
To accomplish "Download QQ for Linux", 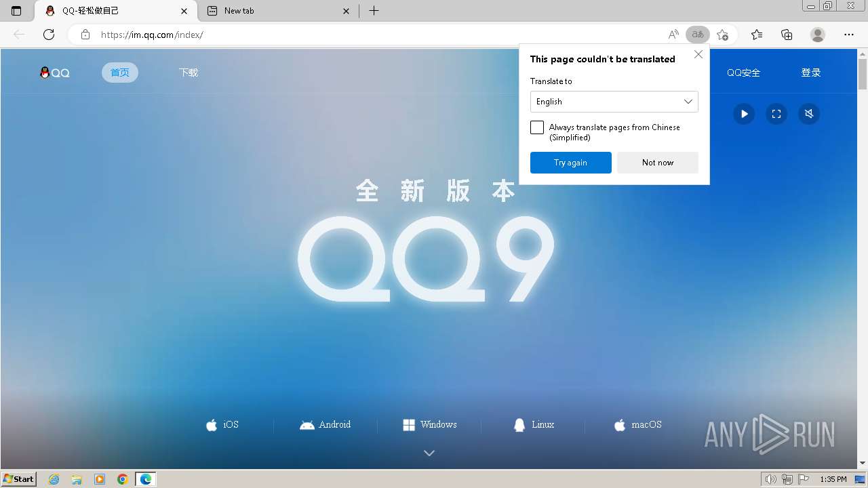I will pyautogui.click(x=534, y=425).
